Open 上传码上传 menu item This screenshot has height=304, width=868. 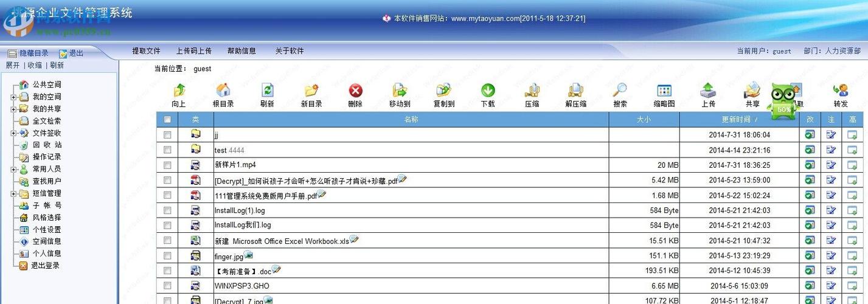194,51
